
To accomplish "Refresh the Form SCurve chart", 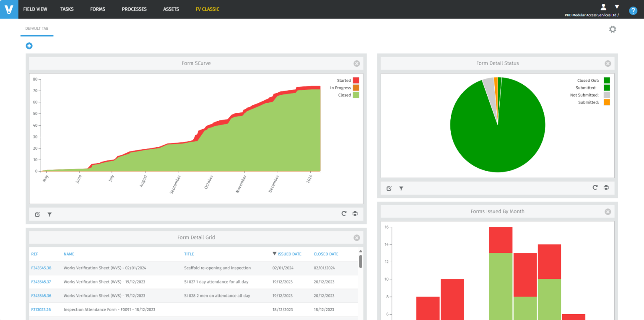I will coord(344,213).
